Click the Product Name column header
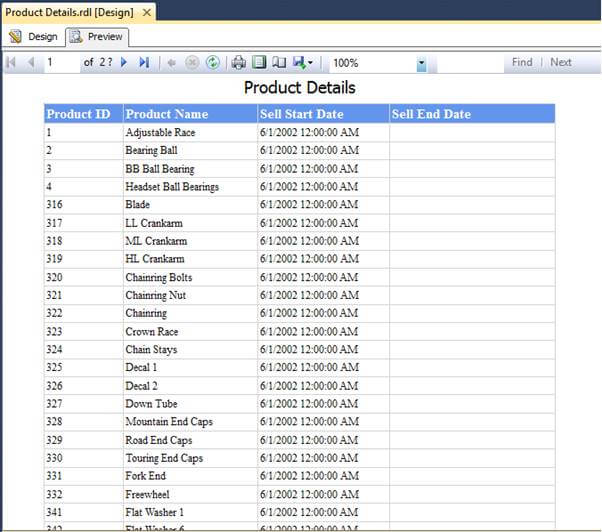 [x=190, y=114]
